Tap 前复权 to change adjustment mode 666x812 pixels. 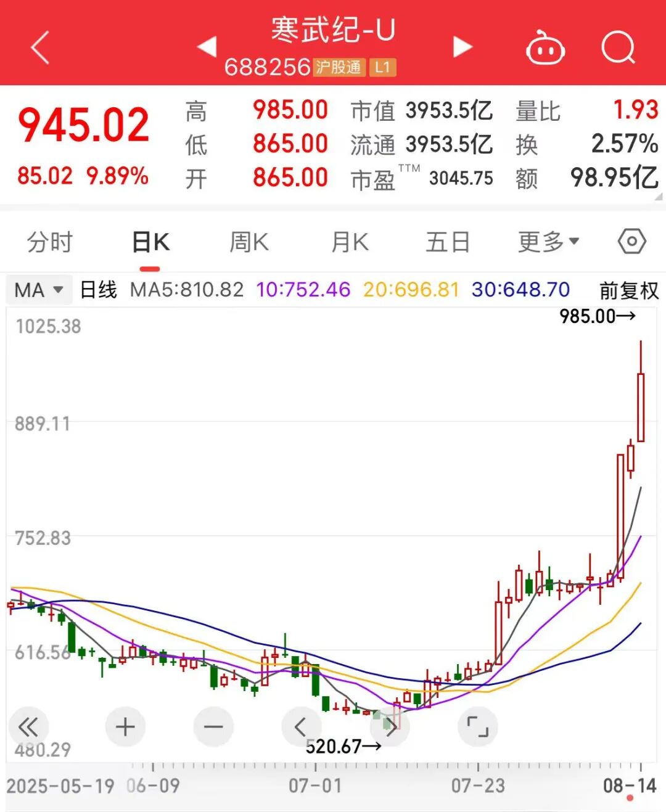coord(630,289)
